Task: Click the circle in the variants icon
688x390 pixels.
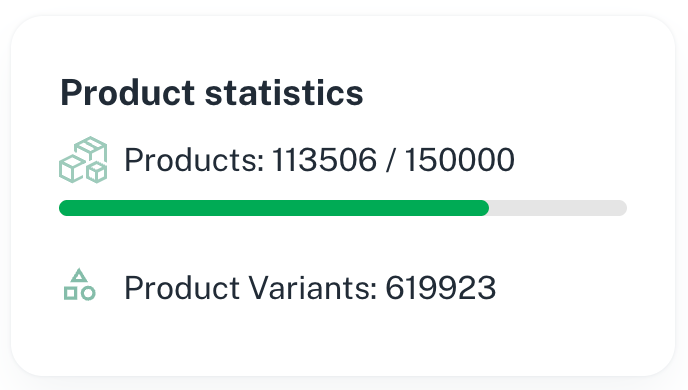Action: tap(88, 293)
